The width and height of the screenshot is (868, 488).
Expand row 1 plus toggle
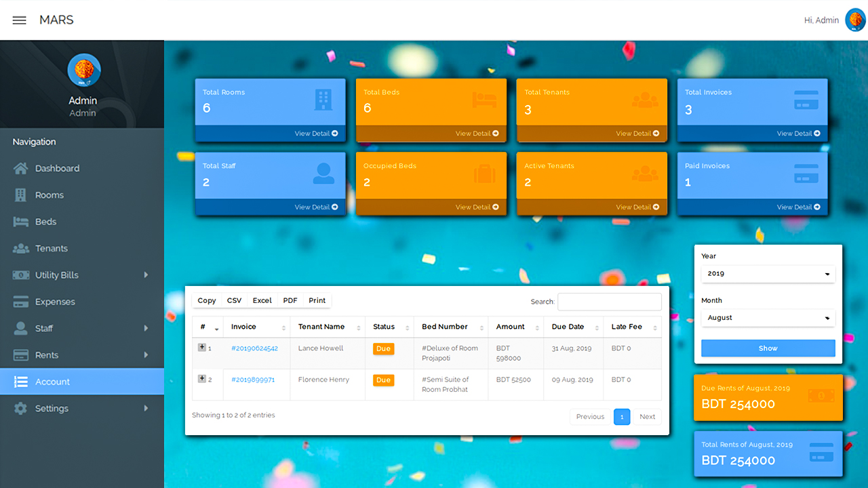202,348
